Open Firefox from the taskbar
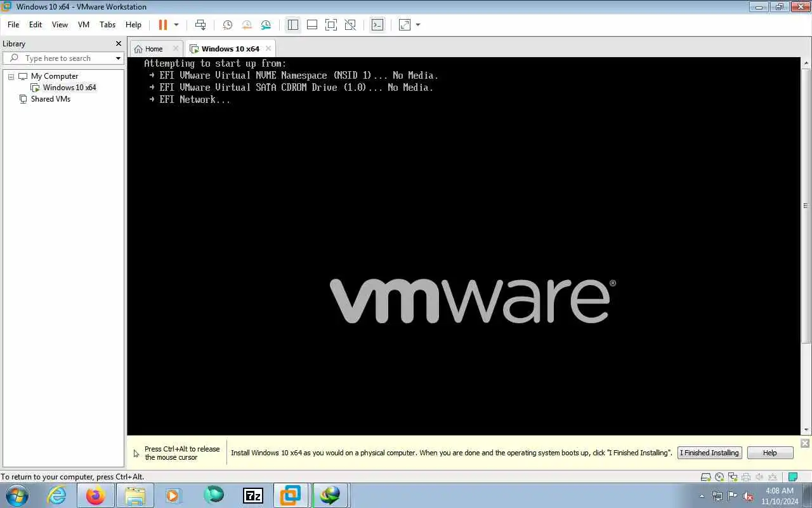Image resolution: width=812 pixels, height=508 pixels. [x=96, y=495]
